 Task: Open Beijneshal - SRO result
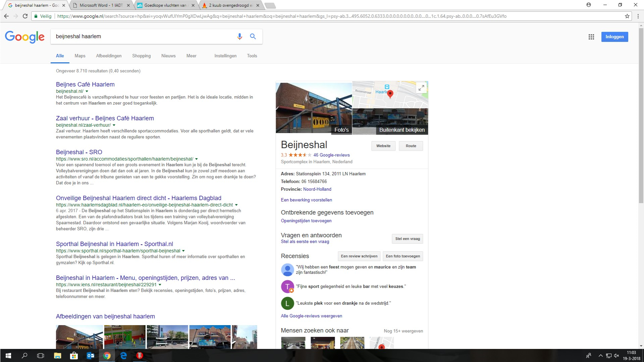[79, 152]
